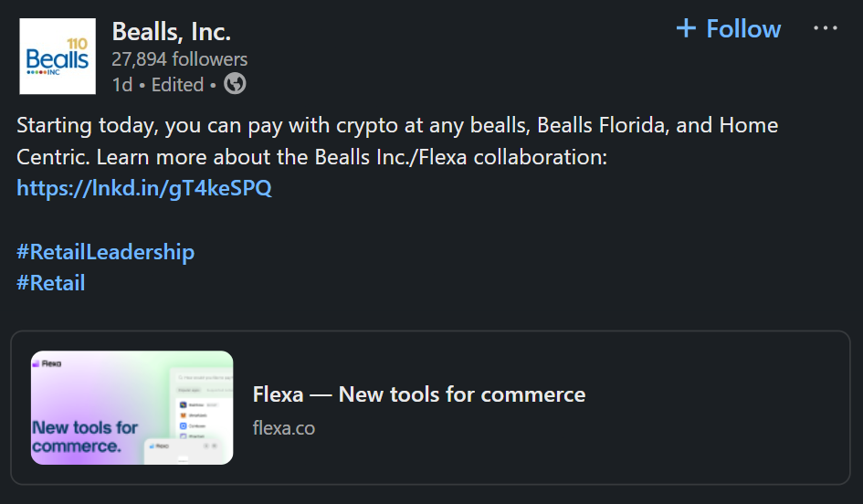Screen dimensions: 863x504
Task: Click the flexa.co domain text
Action: (x=284, y=426)
